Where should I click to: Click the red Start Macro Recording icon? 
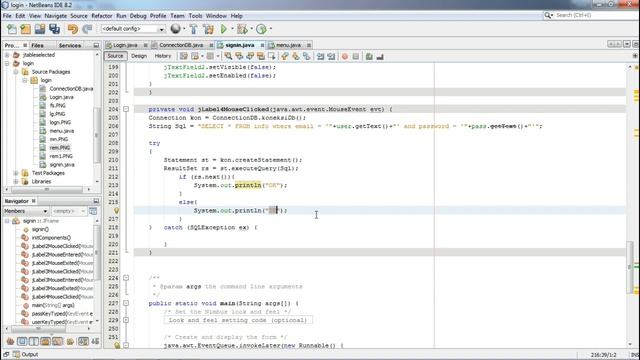(x=345, y=56)
